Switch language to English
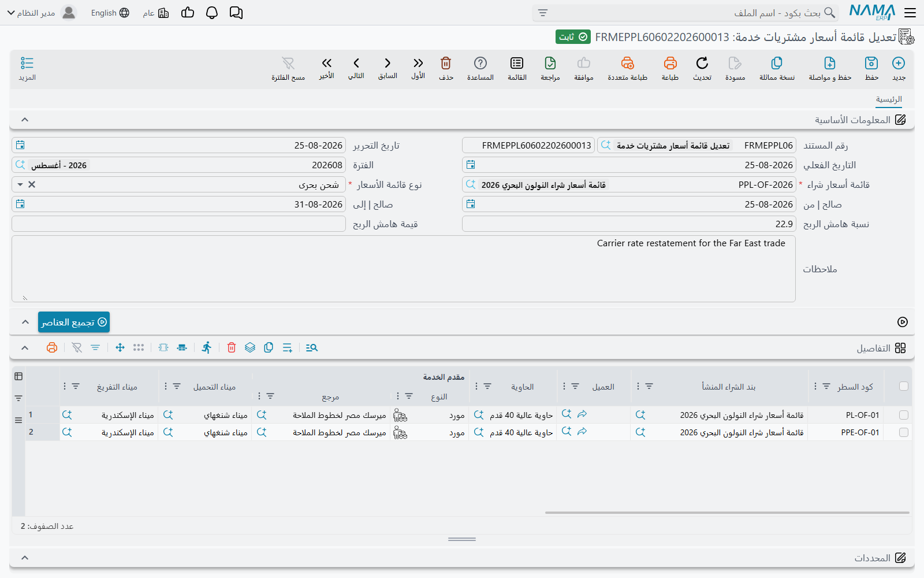The image size is (924, 578). coord(110,13)
